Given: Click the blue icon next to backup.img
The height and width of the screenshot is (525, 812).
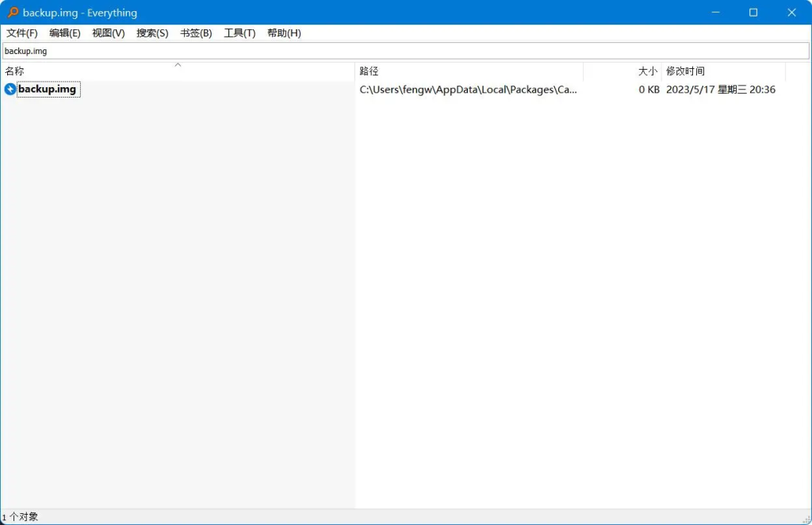Looking at the screenshot, I should click(10, 89).
